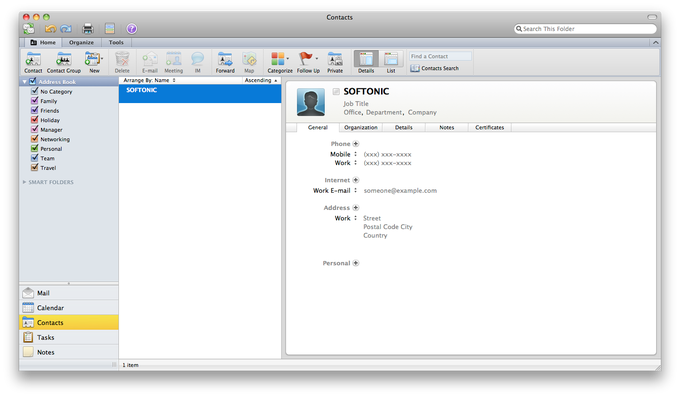Open the Details contact tab
This screenshot has height=397, width=680.
coord(404,128)
